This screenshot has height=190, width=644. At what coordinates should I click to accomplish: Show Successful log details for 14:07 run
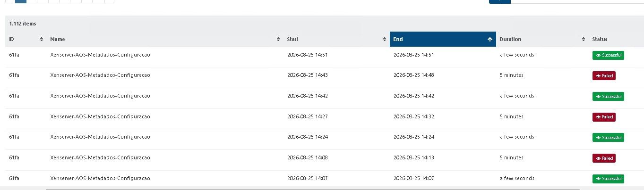[x=608, y=179]
